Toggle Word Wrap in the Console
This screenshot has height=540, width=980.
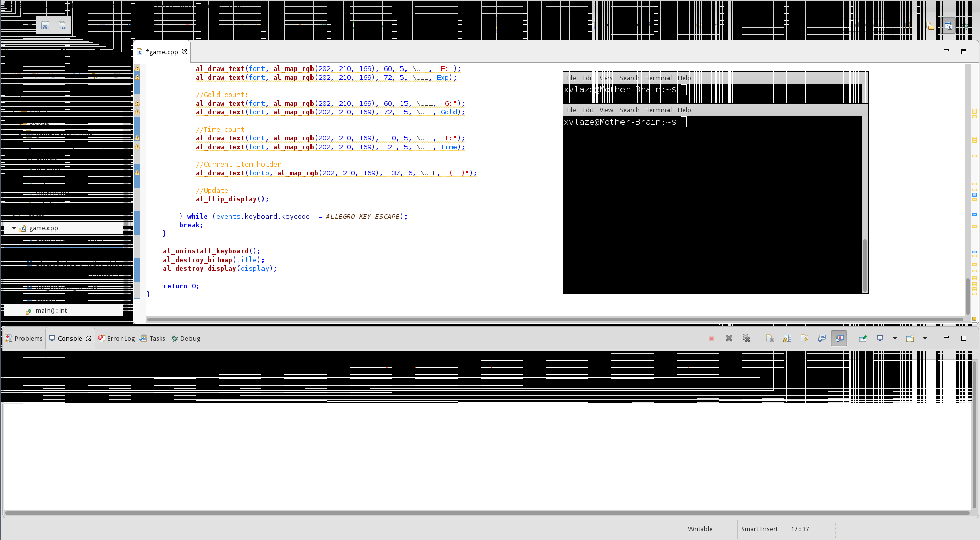click(x=804, y=338)
